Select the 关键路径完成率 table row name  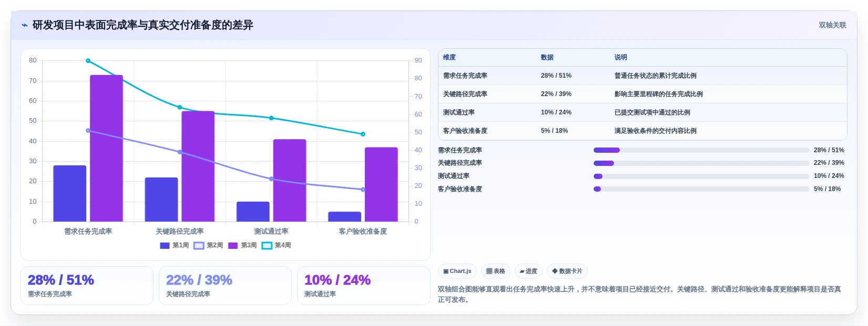465,94
